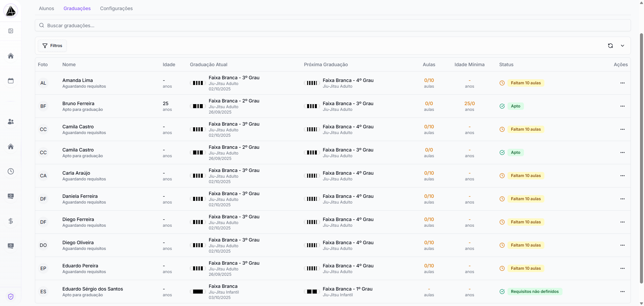The width and height of the screenshot is (644, 306).
Task: Click the Nome column header
Action: pyautogui.click(x=69, y=64)
